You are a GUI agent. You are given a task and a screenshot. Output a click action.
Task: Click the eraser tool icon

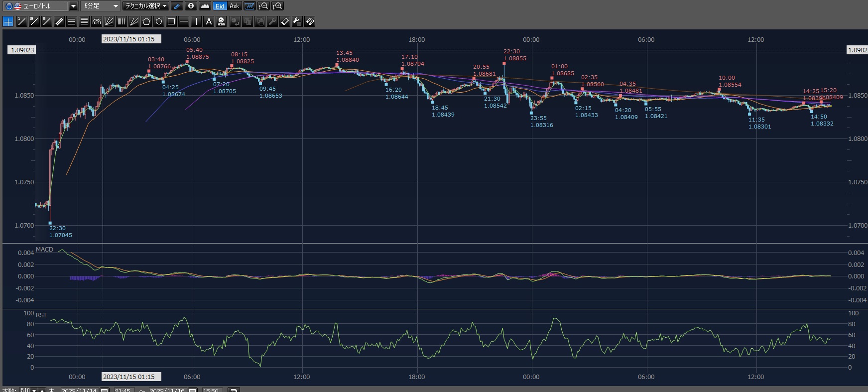pyautogui.click(x=285, y=21)
